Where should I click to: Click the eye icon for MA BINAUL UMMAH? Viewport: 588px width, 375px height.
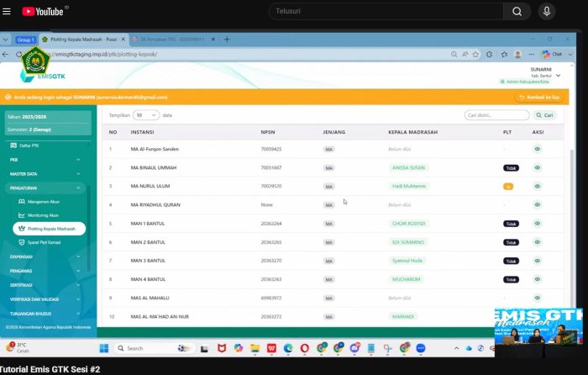tap(538, 167)
